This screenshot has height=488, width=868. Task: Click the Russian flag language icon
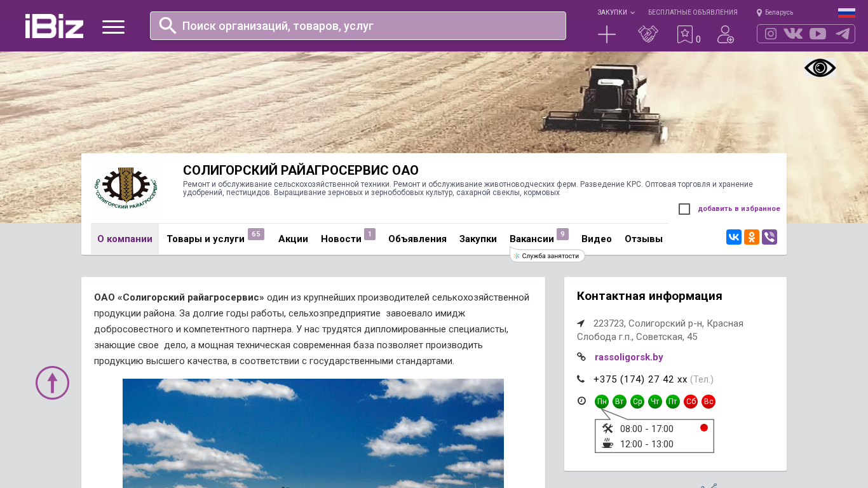[x=846, y=13]
